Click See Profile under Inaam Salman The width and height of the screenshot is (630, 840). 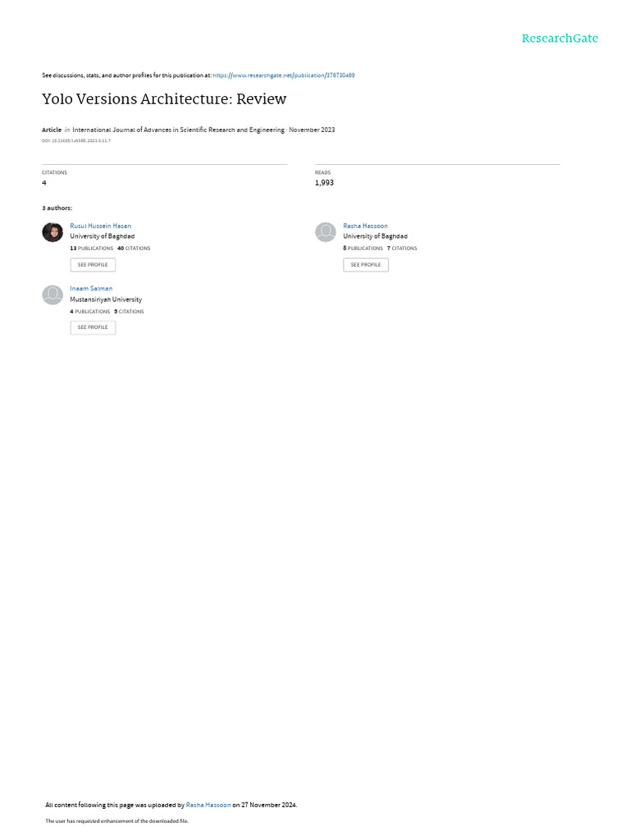93,327
